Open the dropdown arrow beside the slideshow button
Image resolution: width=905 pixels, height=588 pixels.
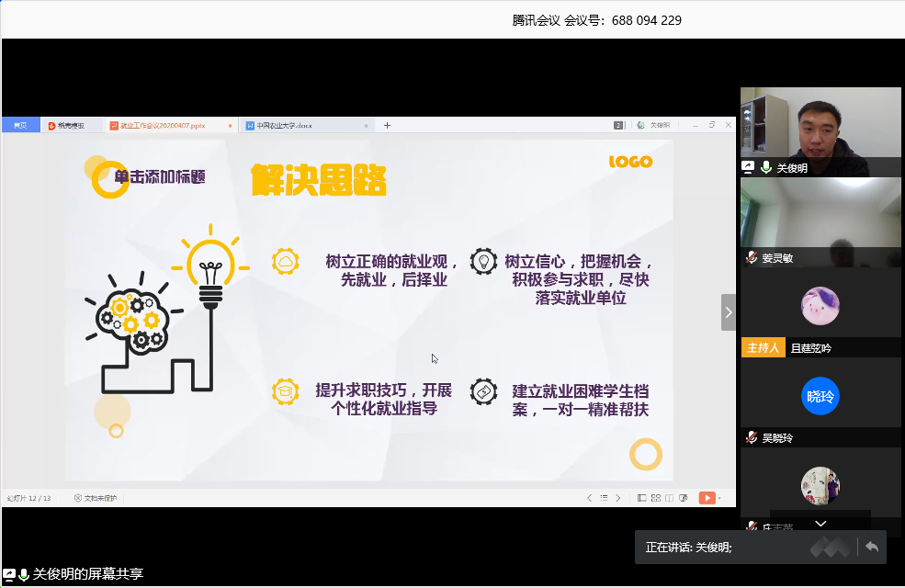[x=719, y=498]
